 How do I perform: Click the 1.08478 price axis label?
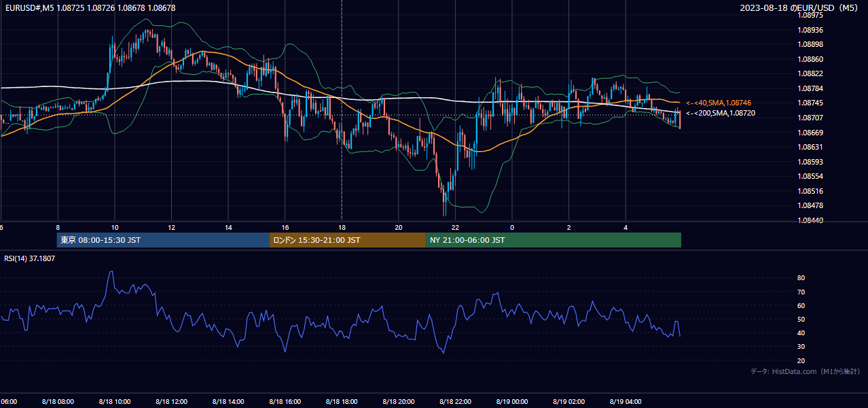pos(810,205)
